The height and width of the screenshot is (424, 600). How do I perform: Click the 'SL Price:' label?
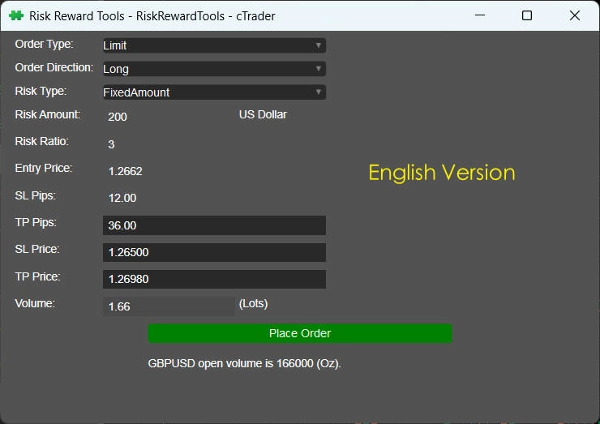pyautogui.click(x=37, y=249)
